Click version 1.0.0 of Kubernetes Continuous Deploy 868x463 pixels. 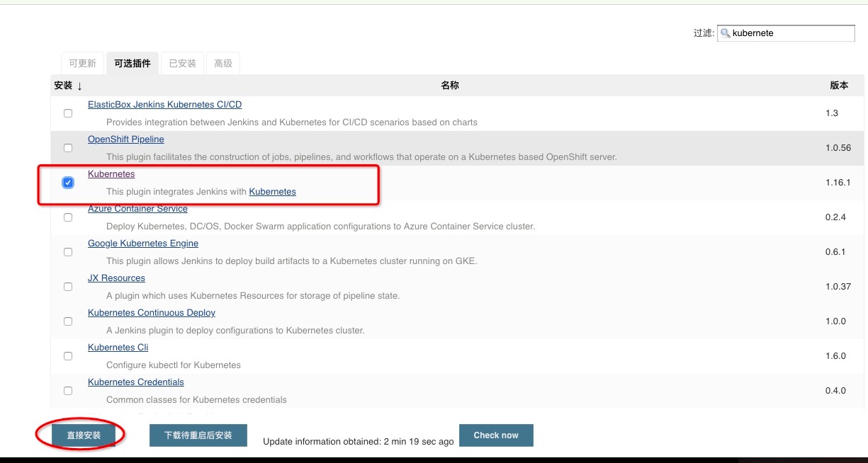tap(835, 321)
